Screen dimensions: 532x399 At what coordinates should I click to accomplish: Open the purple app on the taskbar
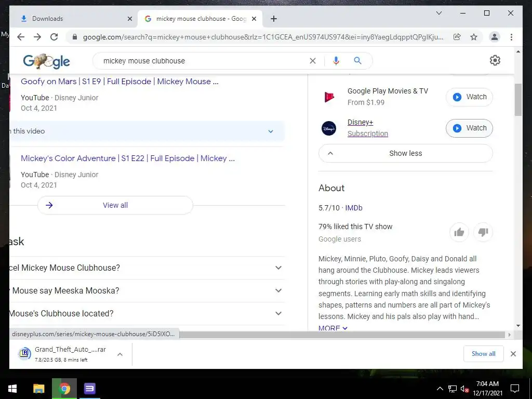click(x=89, y=389)
